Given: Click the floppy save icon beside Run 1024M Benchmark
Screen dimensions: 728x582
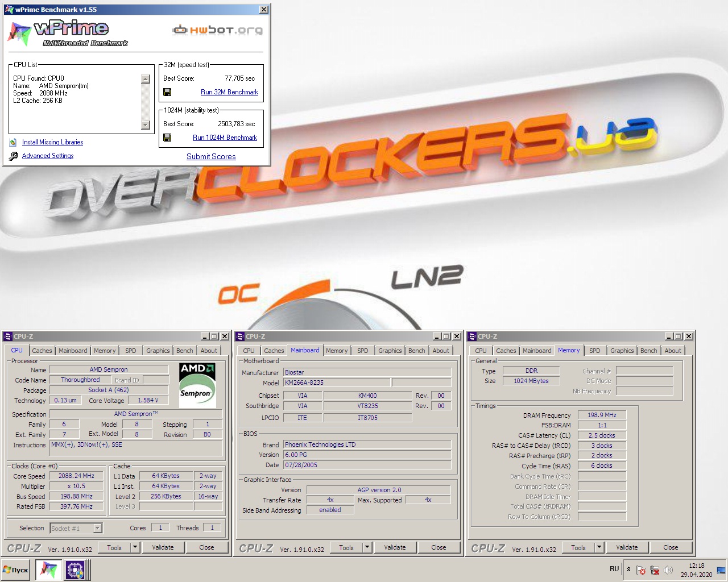Looking at the screenshot, I should point(167,138).
